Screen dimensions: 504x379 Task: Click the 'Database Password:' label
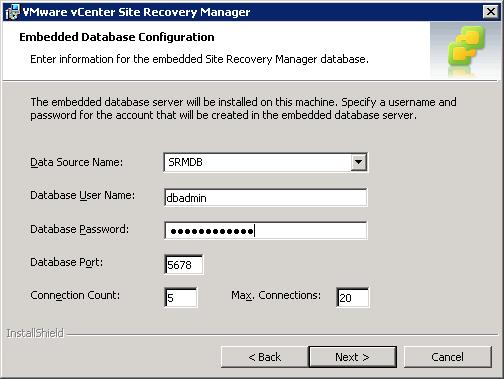(79, 229)
